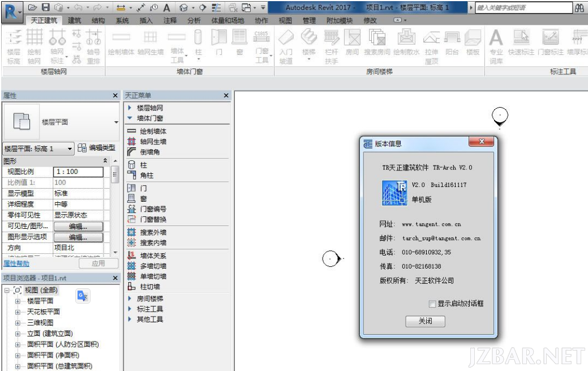This screenshot has width=588, height=371.
Task: Click the 轴网生墙 ribbon tool
Action: [151, 44]
